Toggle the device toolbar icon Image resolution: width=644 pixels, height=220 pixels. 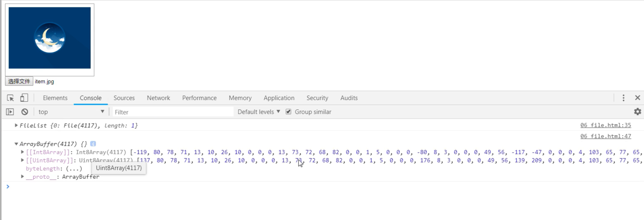tap(24, 98)
